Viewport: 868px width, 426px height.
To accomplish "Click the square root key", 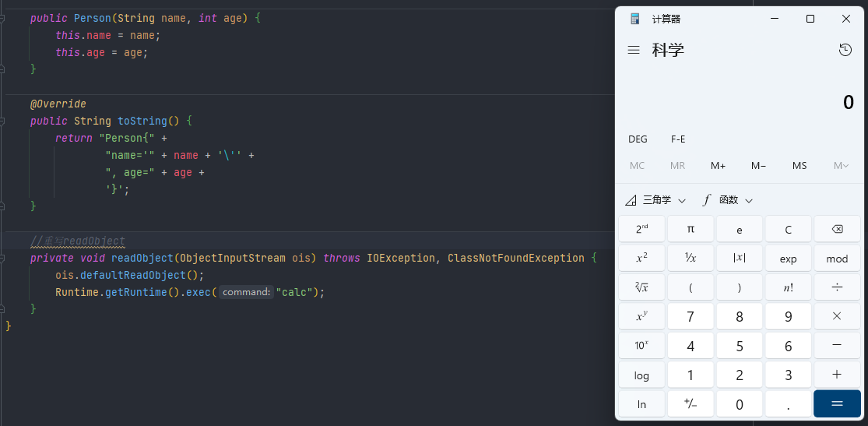I will tap(641, 287).
